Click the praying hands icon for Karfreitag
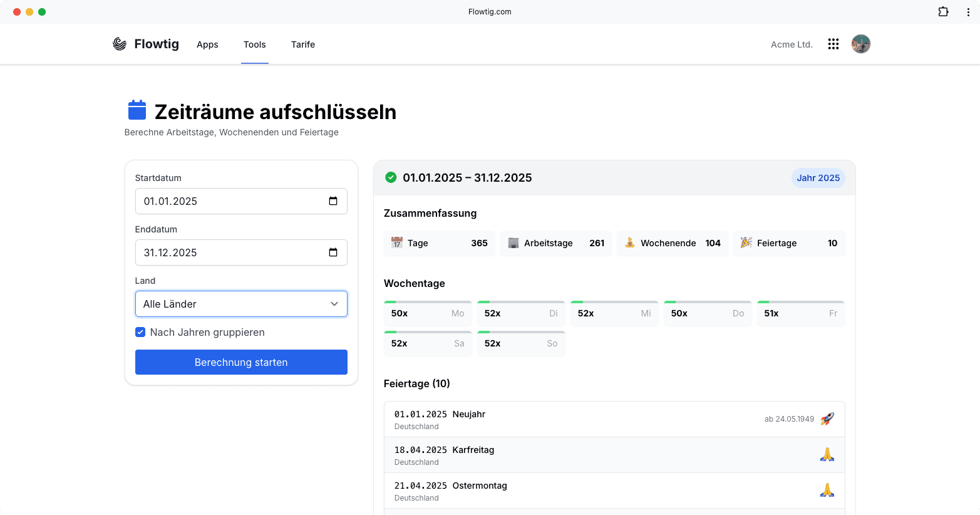This screenshot has width=980, height=515. [x=827, y=454]
